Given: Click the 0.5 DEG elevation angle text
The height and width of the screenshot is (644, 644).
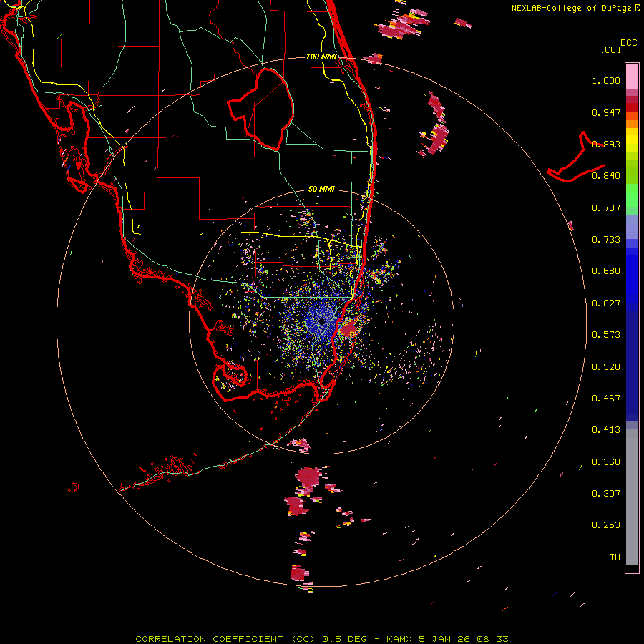Looking at the screenshot, I should click(344, 639).
